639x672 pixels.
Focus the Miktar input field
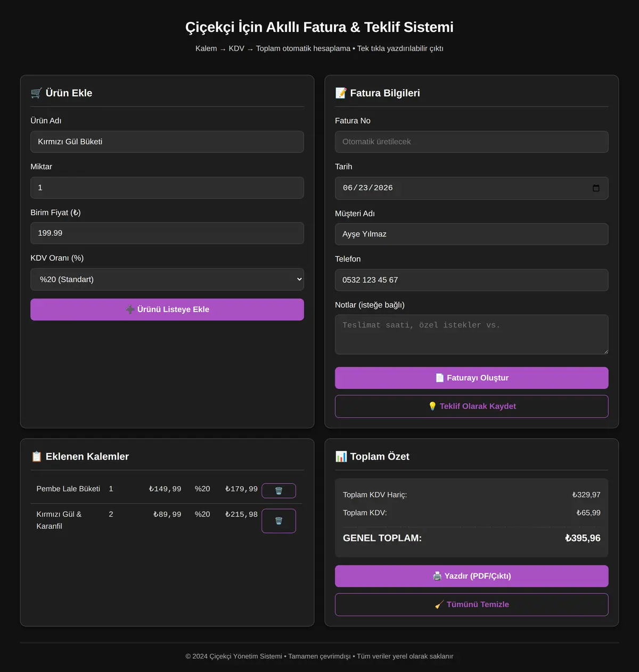[167, 187]
